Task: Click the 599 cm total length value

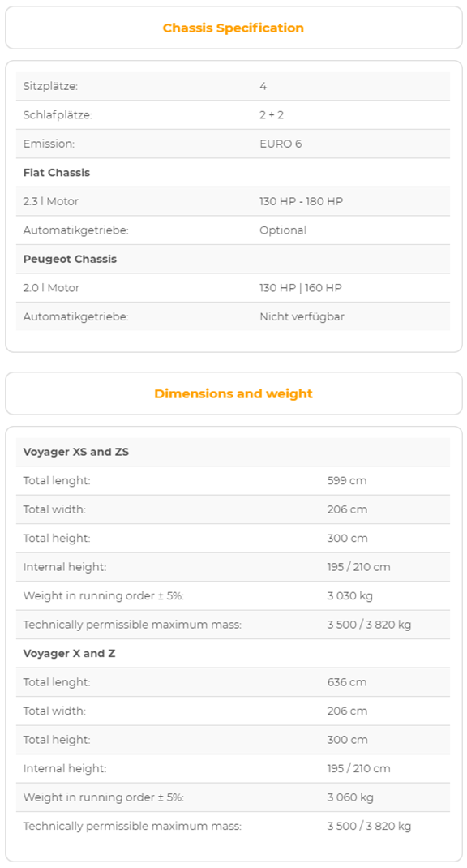Action: [x=347, y=480]
